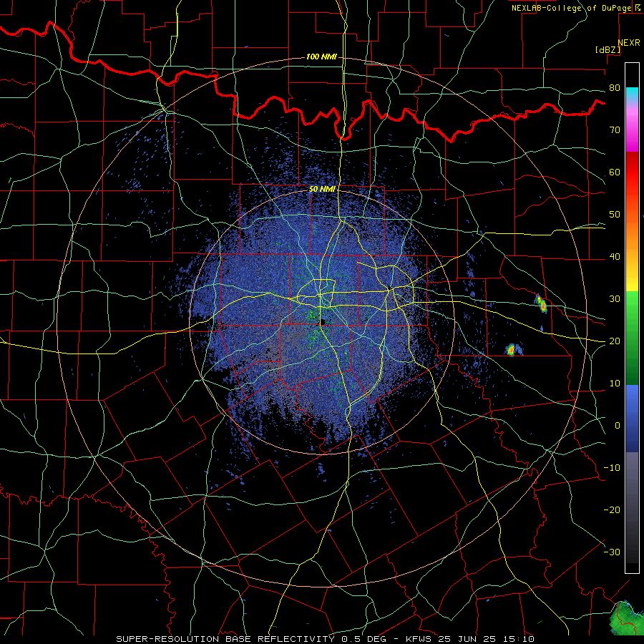The height and width of the screenshot is (644, 644).
Task: Click the [dBZ] unit label
Action: [608, 49]
